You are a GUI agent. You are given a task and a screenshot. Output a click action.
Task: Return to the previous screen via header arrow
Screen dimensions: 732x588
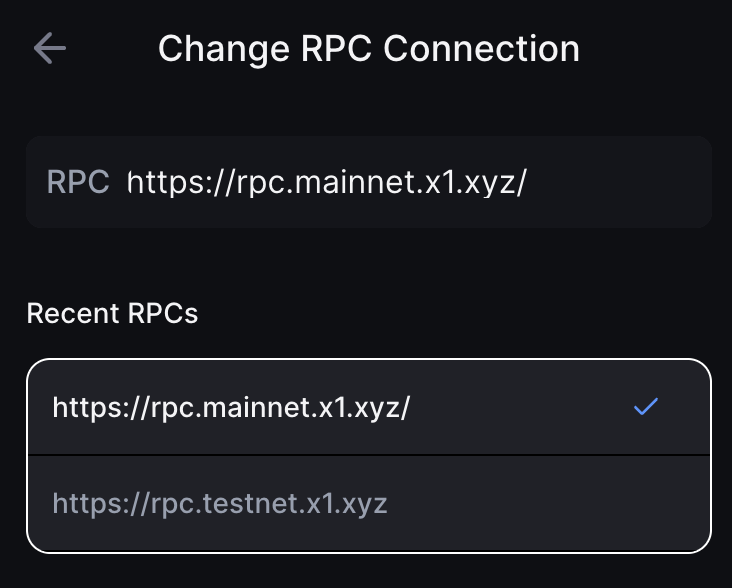point(49,48)
